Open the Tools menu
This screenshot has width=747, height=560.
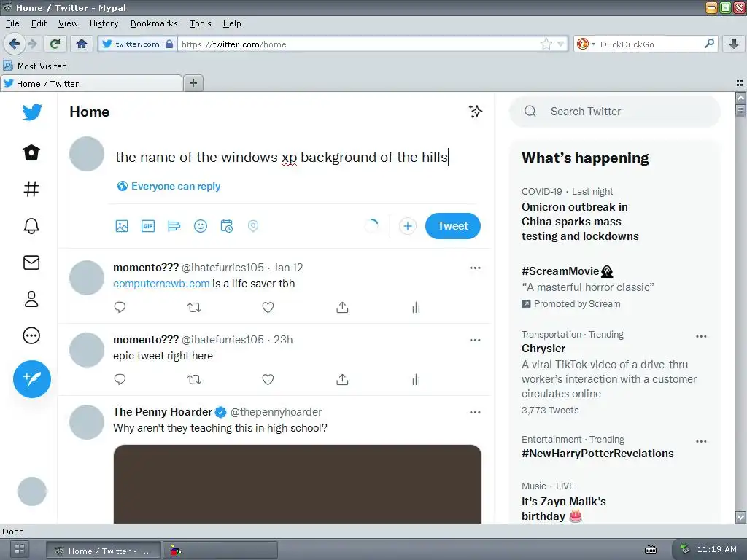[200, 23]
